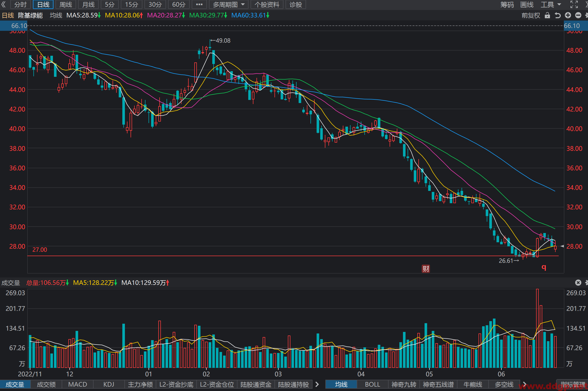The width and height of the screenshot is (588, 391).
Task: Close the volume indicator panel
Action: (x=578, y=283)
